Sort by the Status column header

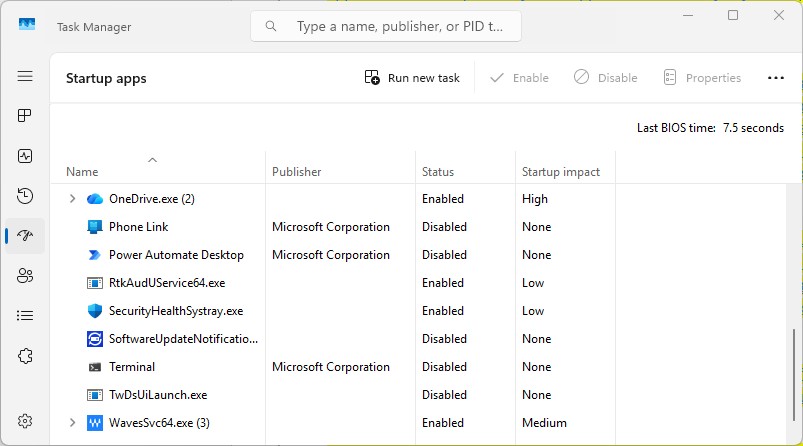pyautogui.click(x=438, y=172)
